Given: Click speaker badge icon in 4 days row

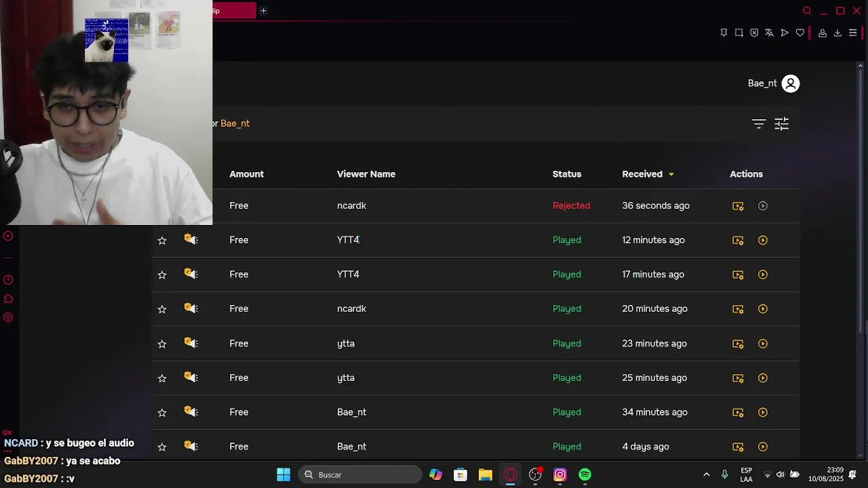Looking at the screenshot, I should [x=191, y=446].
